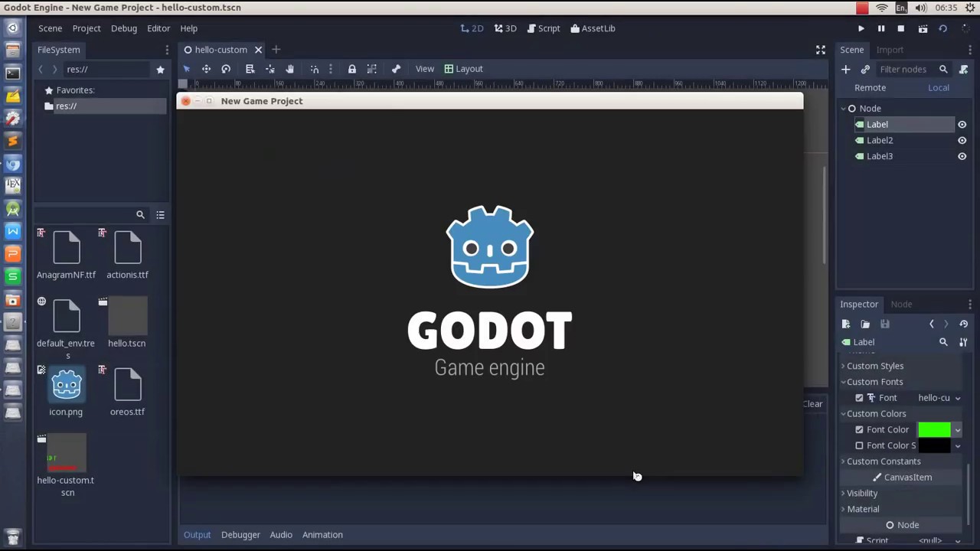Pick the black Font Color Shadow swatch

[x=934, y=445]
